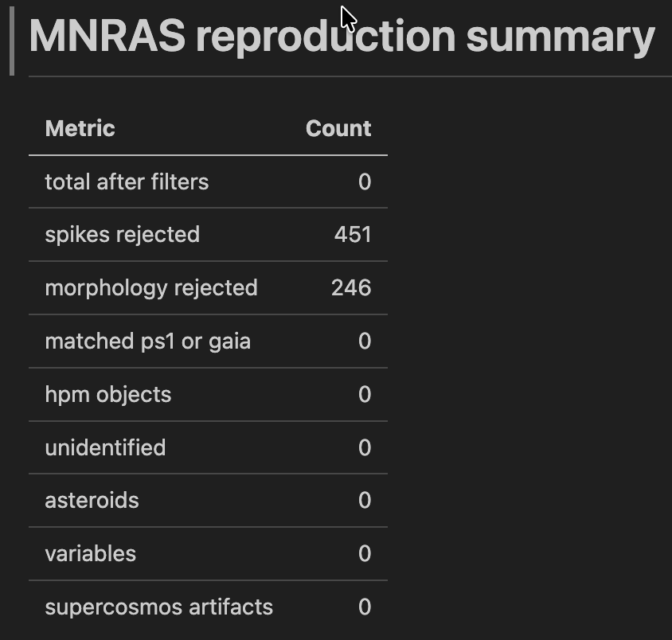Click the count value for unidentified
The width and height of the screenshot is (672, 640).
[365, 447]
